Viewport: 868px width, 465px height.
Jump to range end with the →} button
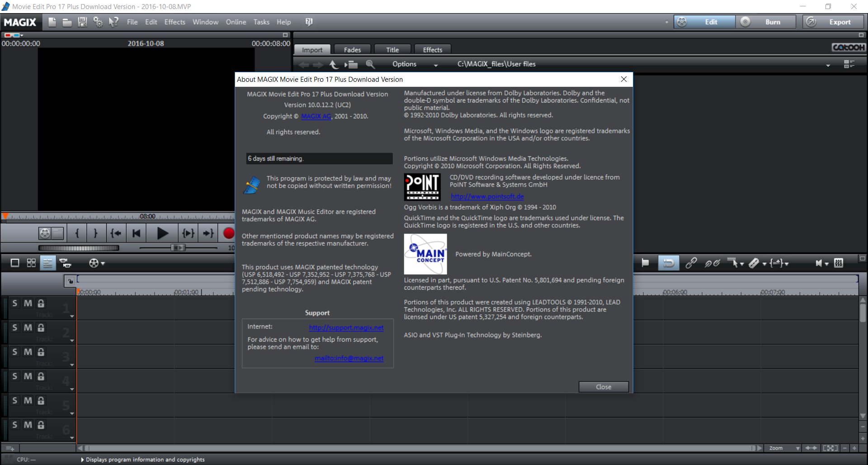pyautogui.click(x=208, y=233)
